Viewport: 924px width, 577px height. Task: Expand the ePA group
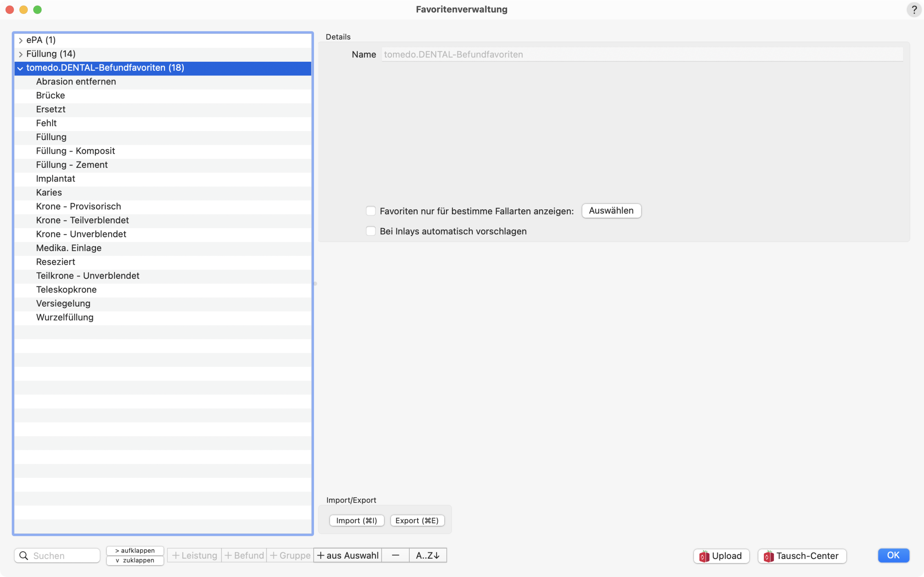point(21,40)
